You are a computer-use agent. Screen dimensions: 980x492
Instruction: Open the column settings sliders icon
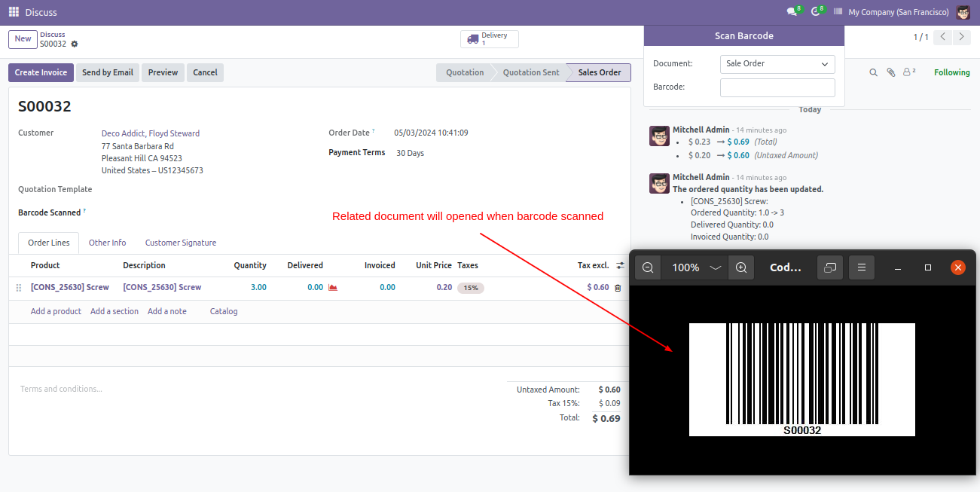coord(620,266)
